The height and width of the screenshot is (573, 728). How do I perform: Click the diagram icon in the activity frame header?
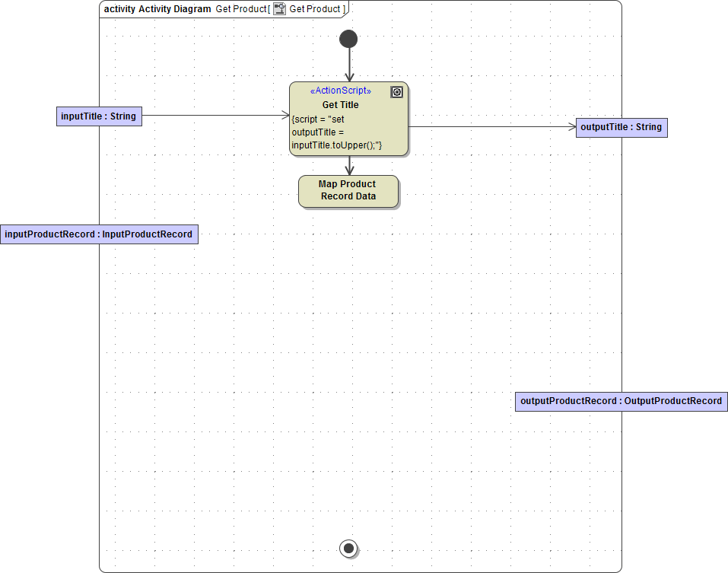pyautogui.click(x=279, y=8)
